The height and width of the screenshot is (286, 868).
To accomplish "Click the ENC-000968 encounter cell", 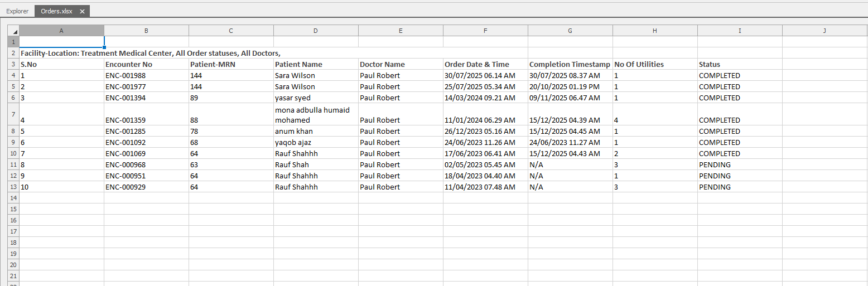I will click(x=126, y=164).
